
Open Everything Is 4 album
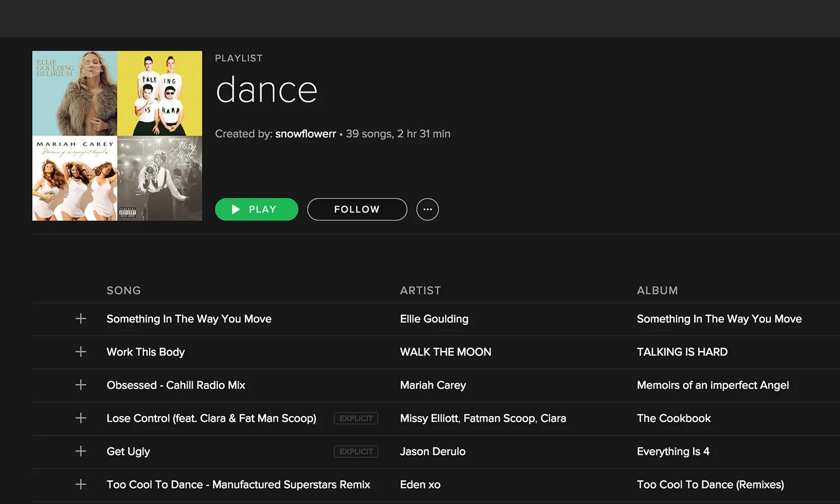pyautogui.click(x=673, y=451)
